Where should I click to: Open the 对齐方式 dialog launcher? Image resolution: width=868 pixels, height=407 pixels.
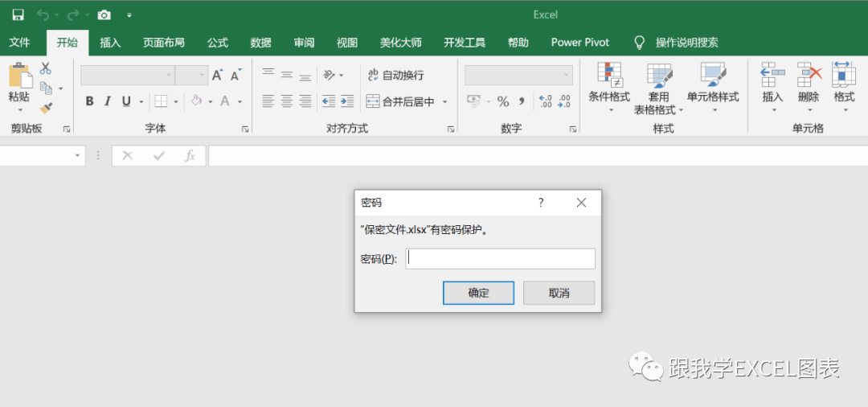click(451, 129)
